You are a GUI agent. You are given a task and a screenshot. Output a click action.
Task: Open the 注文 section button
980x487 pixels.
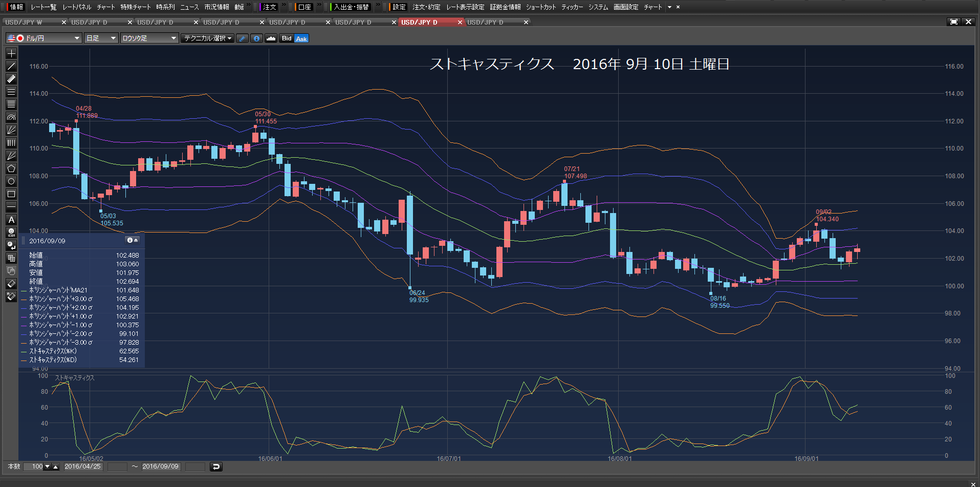269,7
